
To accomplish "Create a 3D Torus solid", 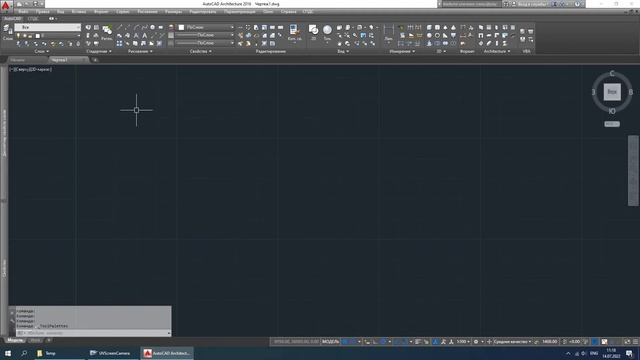I will coord(437,36).
